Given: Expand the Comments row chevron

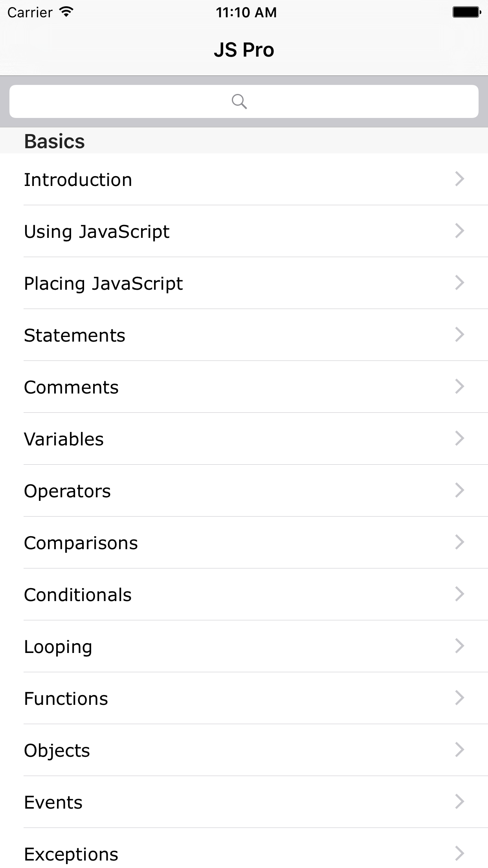Looking at the screenshot, I should 460,387.
